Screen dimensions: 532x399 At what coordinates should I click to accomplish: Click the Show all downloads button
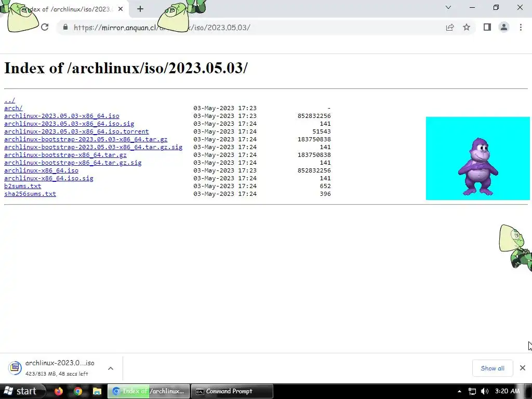pyautogui.click(x=493, y=368)
